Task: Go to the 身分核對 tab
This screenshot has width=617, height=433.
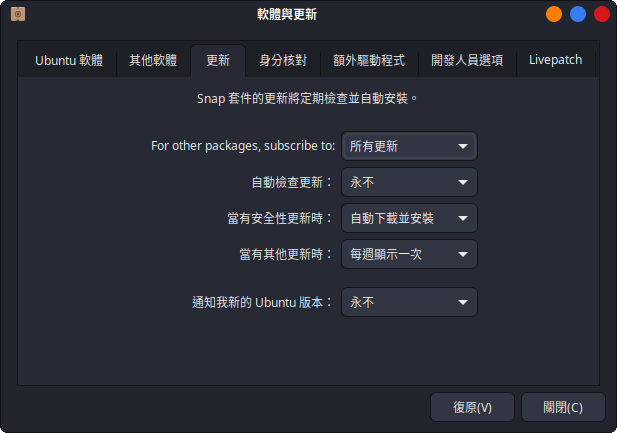Action: 283,61
